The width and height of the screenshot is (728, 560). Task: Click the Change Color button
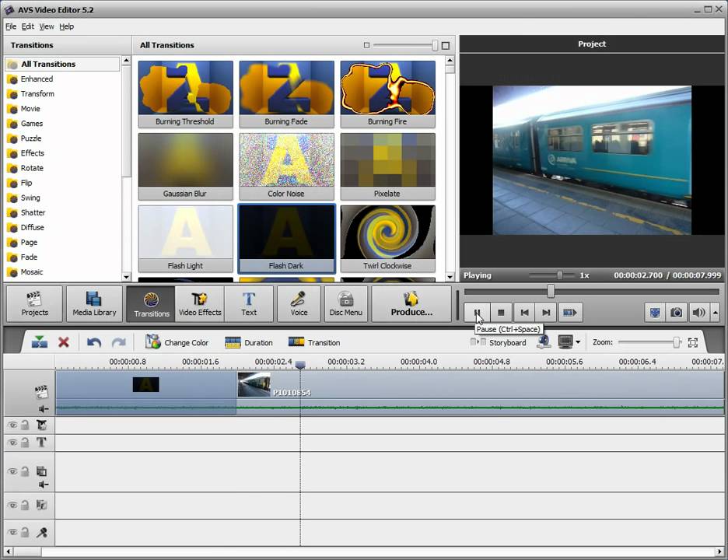pyautogui.click(x=177, y=342)
